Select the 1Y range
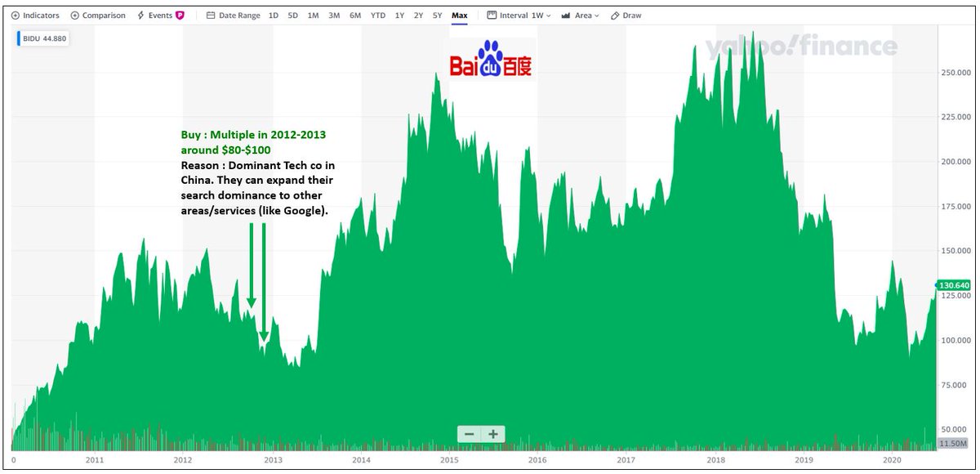 [x=399, y=16]
